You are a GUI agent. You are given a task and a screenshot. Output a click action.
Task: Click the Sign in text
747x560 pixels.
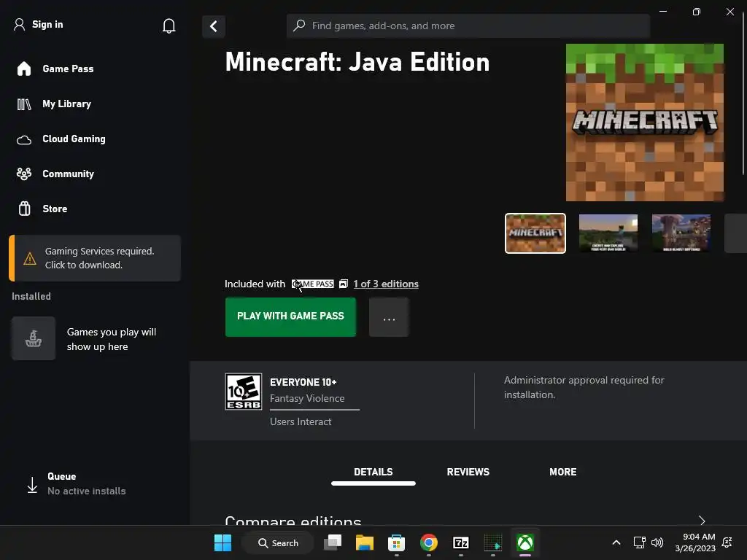point(47,24)
